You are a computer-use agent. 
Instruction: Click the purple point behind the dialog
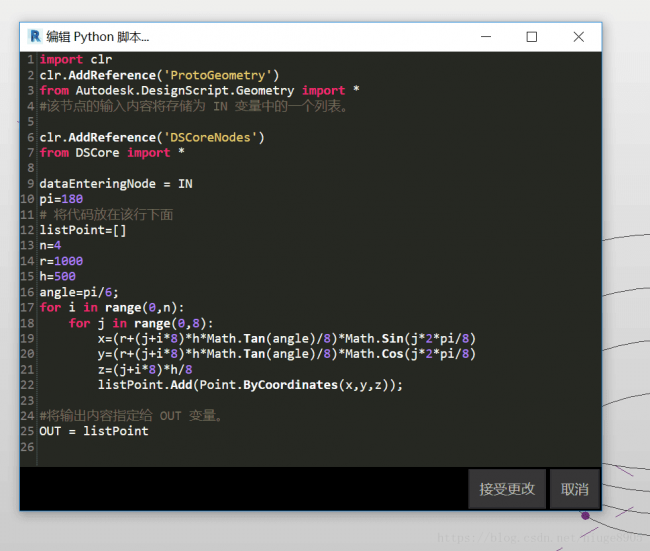(585, 516)
